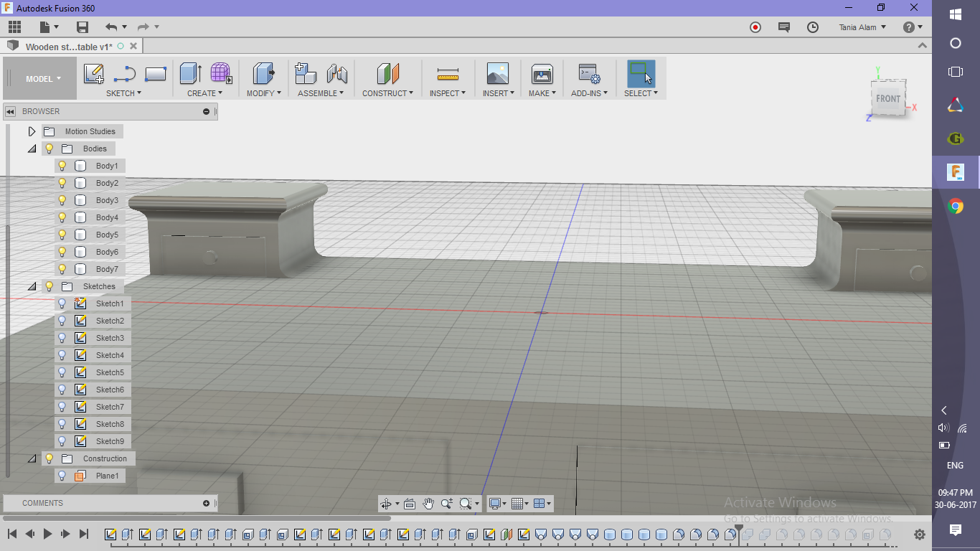Open the SKETCH menu
Image resolution: width=980 pixels, height=551 pixels.
(x=123, y=93)
